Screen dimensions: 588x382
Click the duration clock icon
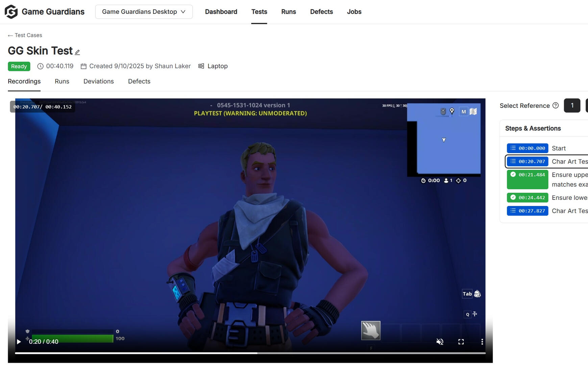point(40,66)
